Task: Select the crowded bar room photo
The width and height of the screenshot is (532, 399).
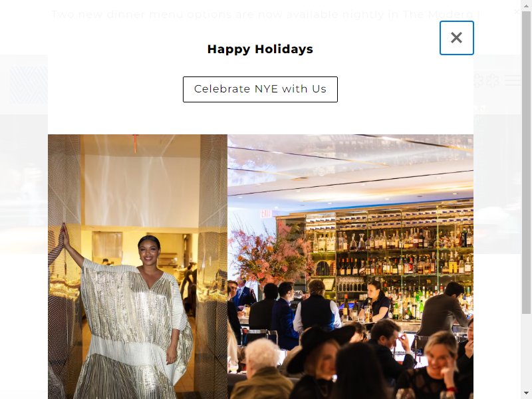Action: coord(350,267)
